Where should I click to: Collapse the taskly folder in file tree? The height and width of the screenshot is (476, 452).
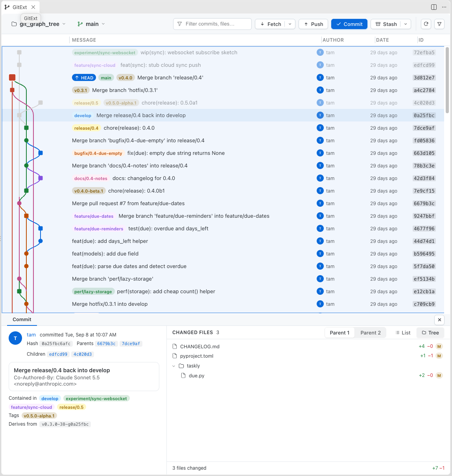click(x=174, y=366)
